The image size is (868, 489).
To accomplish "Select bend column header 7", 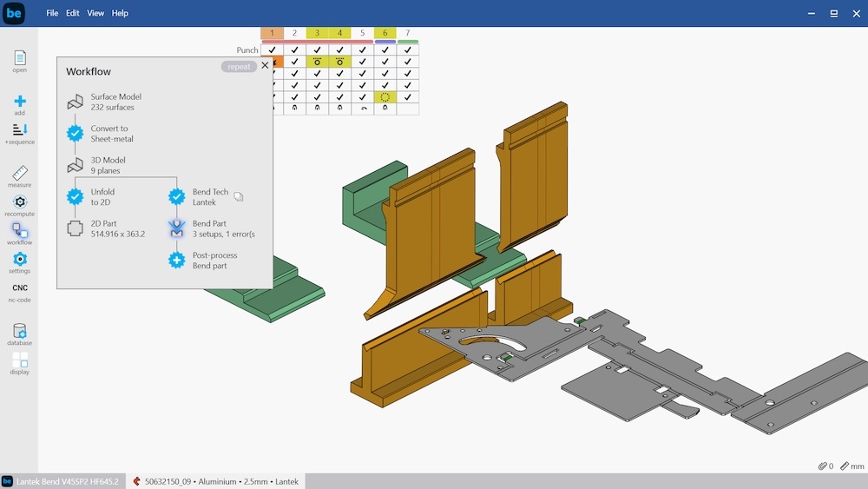I will [407, 33].
